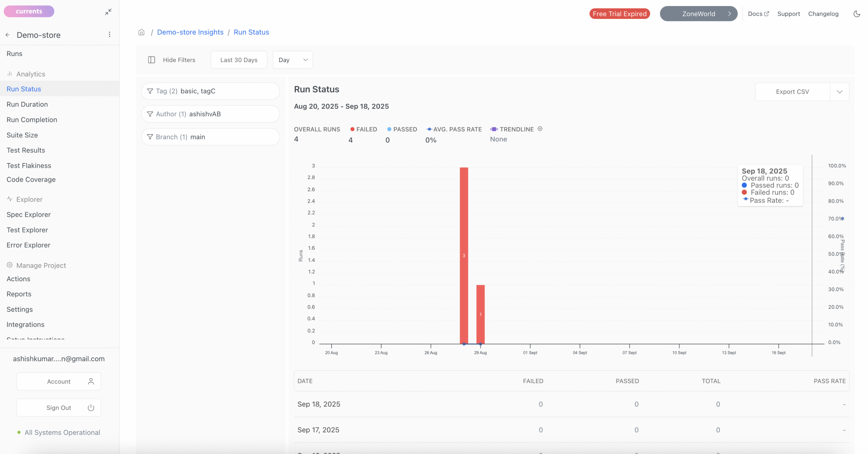
Task: Click the home icon in the breadcrumb
Action: 141,32
